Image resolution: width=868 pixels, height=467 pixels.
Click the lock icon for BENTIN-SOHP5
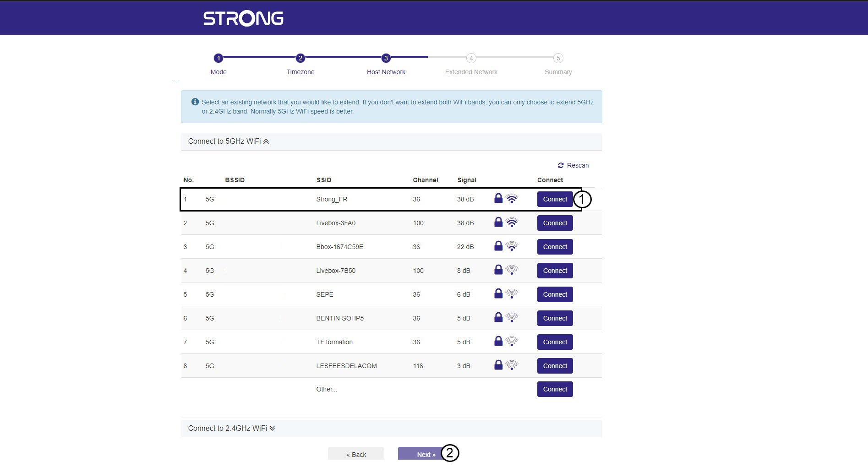pyautogui.click(x=498, y=317)
